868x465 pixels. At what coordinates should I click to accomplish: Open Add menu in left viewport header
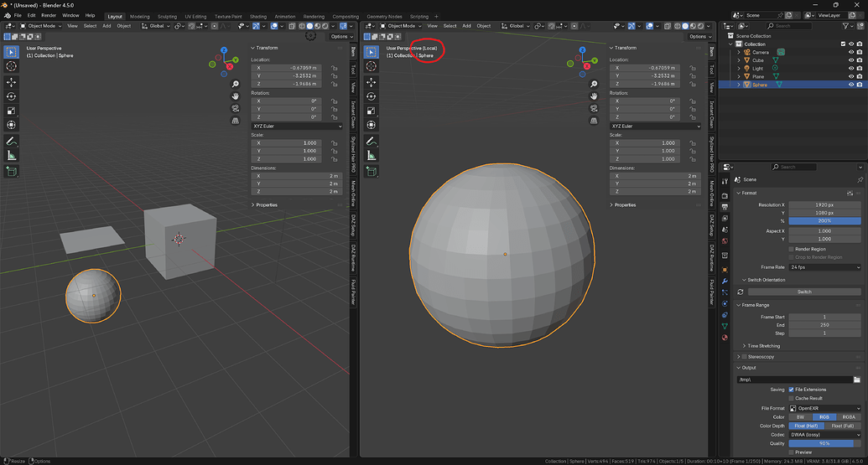[107, 26]
